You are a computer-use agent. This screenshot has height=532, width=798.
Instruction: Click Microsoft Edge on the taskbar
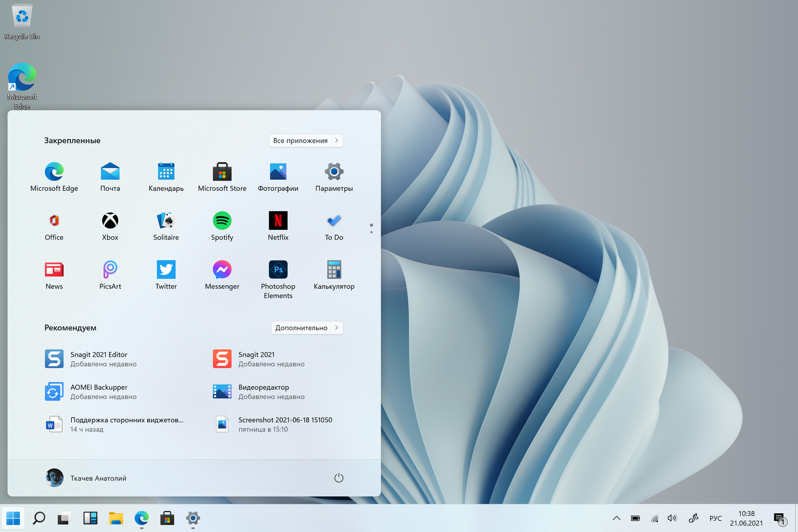[142, 518]
